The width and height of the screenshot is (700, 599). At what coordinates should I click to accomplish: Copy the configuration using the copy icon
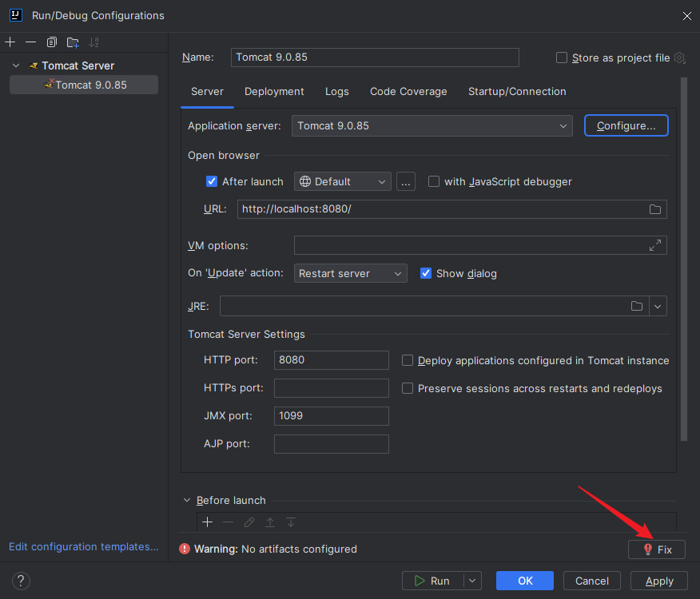coord(52,42)
